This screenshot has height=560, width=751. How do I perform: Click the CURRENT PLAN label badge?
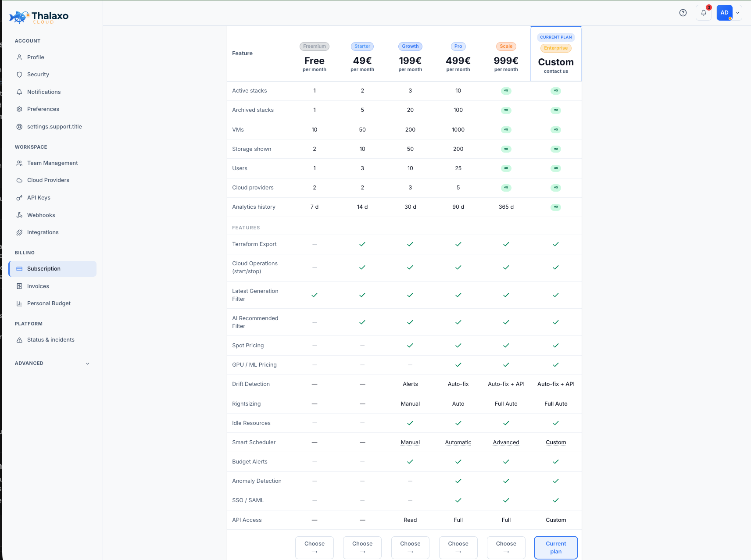tap(556, 37)
